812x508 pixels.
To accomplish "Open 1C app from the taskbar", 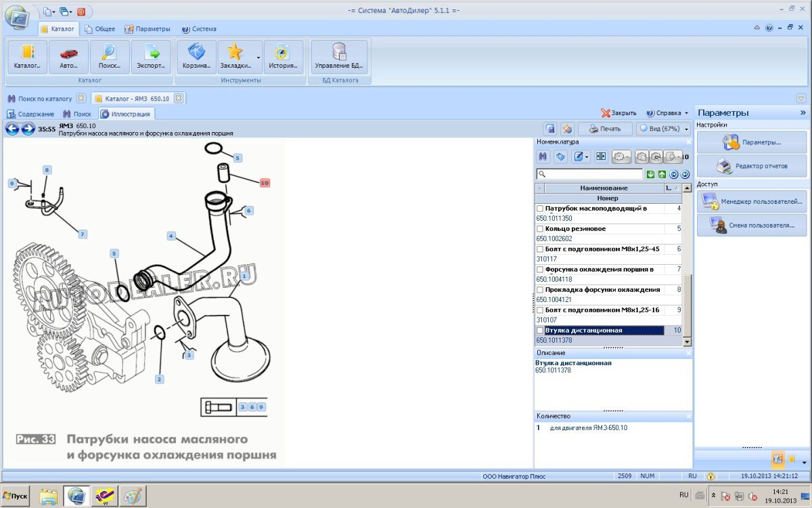I will point(105,496).
